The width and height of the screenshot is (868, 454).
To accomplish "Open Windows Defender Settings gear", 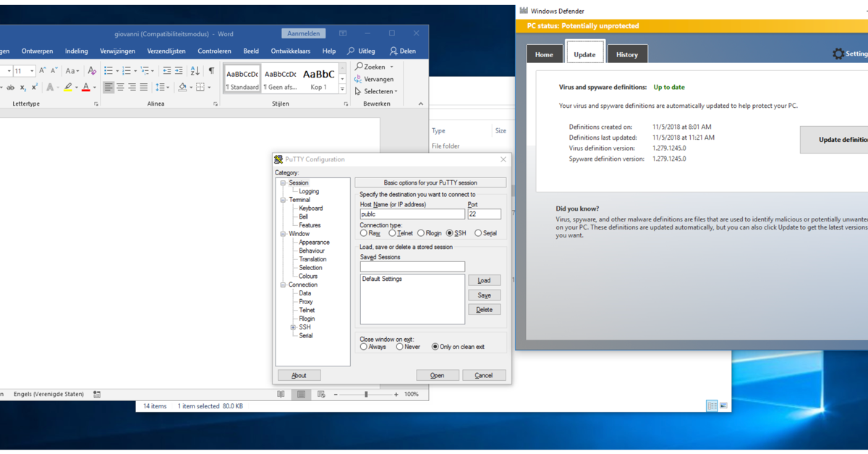I will [838, 54].
